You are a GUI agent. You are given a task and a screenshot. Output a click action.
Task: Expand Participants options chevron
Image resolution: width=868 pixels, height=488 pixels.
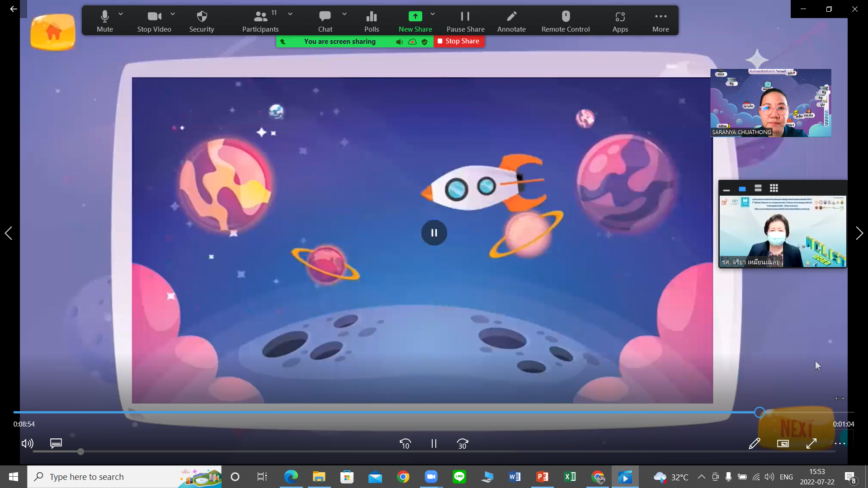[x=290, y=14]
